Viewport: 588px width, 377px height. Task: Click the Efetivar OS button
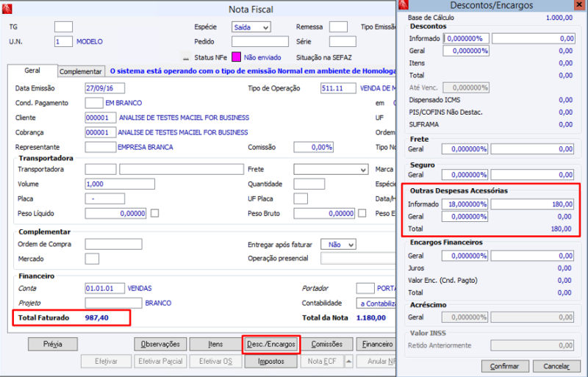tap(215, 362)
